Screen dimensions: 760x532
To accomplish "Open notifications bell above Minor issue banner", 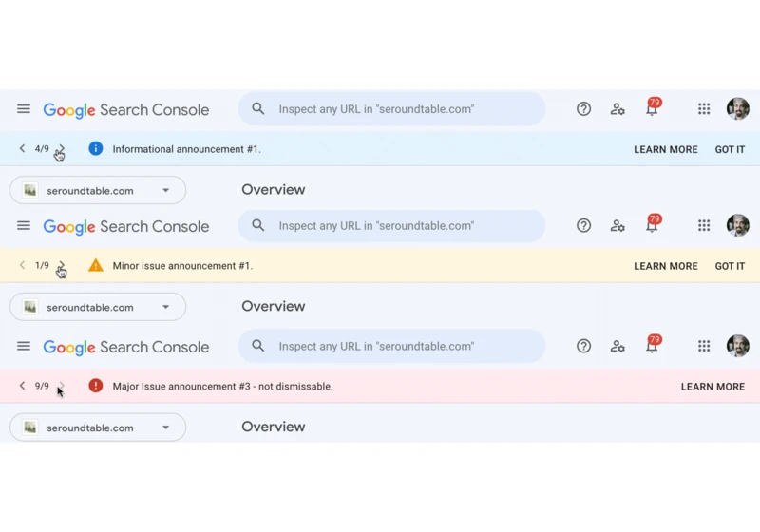I will [653, 224].
